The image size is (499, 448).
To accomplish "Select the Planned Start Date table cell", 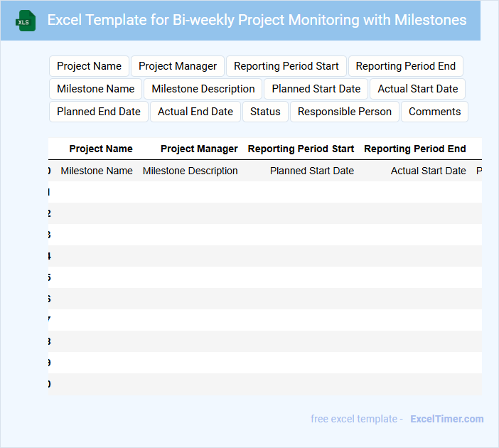I will point(312,171).
